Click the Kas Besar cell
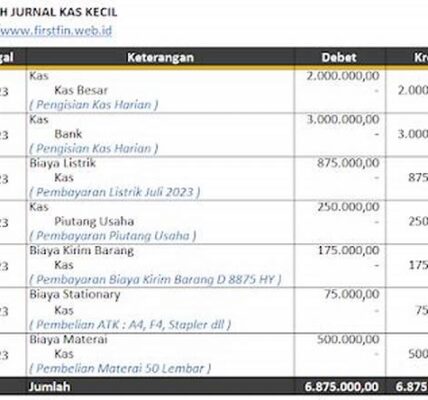 [x=81, y=90]
